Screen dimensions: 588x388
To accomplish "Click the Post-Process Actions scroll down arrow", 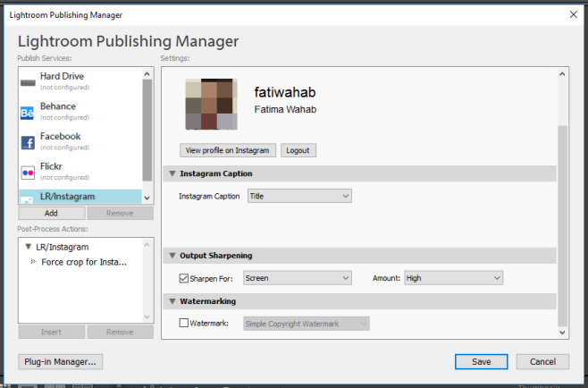I will point(147,316).
